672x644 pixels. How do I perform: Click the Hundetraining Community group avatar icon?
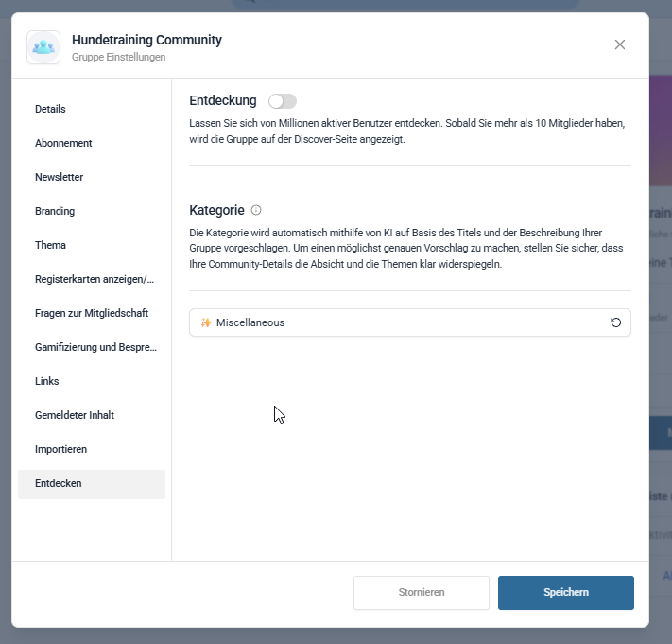(43, 47)
